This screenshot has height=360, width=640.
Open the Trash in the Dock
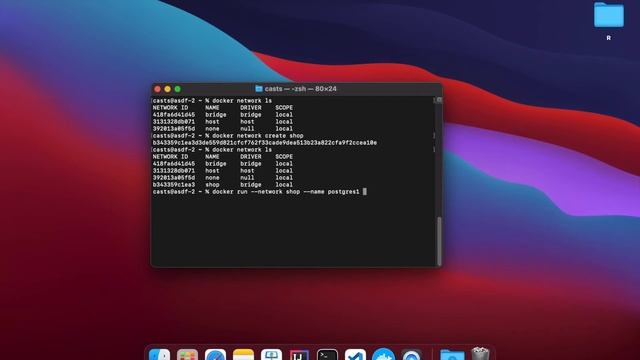click(x=480, y=353)
